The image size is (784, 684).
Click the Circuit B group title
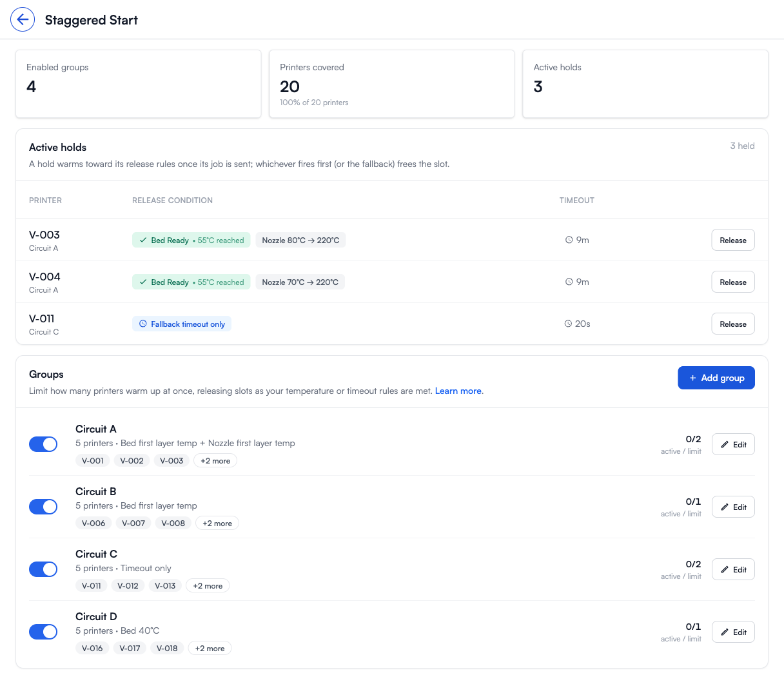click(x=96, y=491)
